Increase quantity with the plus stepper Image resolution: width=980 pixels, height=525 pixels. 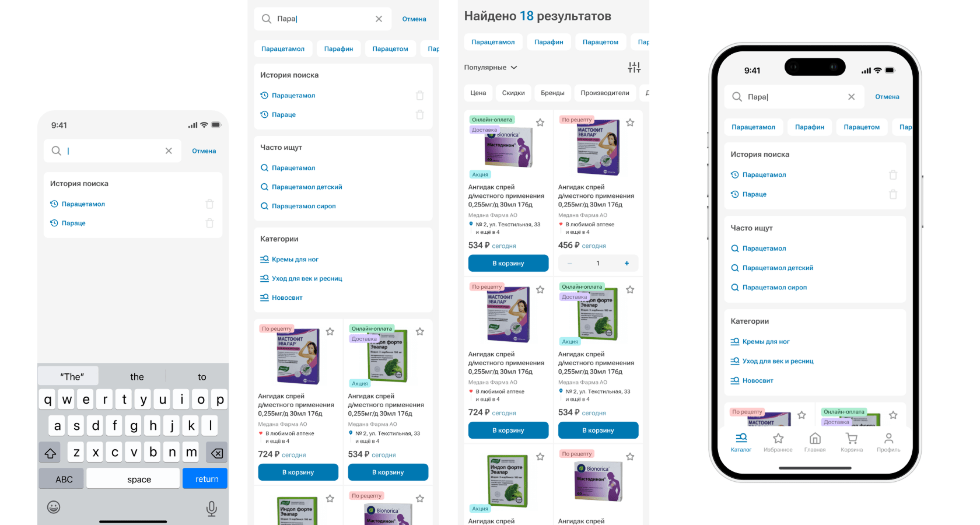tap(626, 263)
